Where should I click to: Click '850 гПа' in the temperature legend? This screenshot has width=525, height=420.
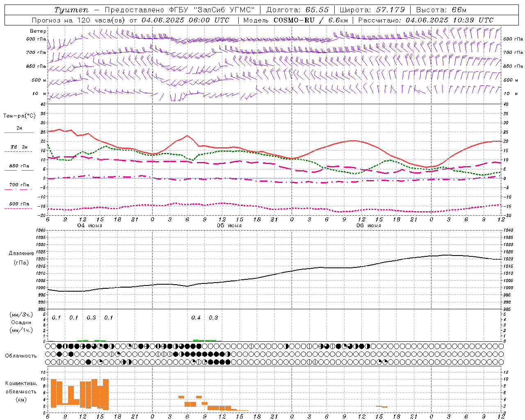coord(19,166)
